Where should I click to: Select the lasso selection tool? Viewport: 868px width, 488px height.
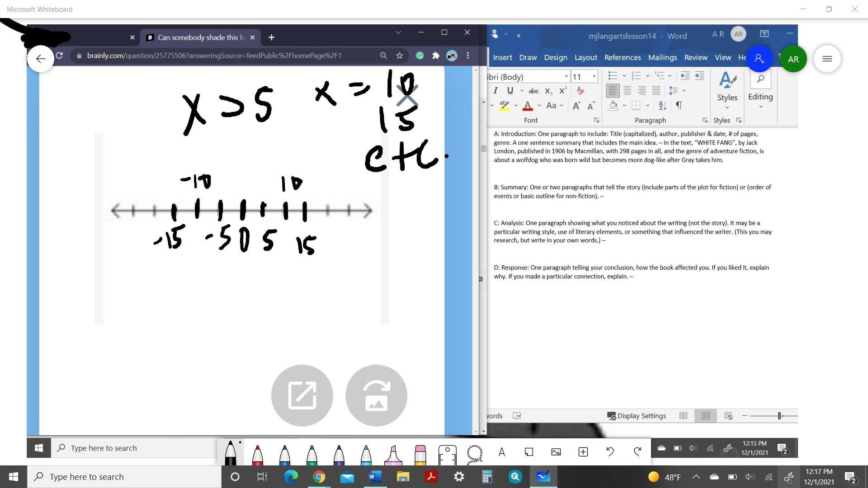(474, 453)
